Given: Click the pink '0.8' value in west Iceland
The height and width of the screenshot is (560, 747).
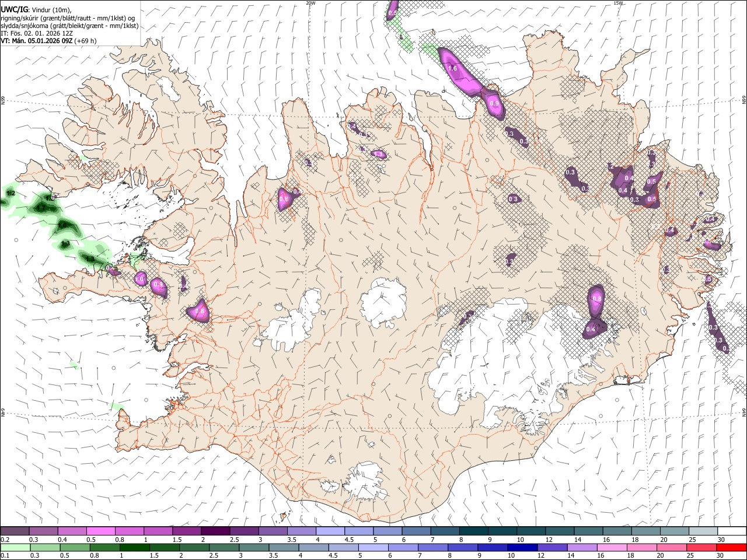Looking at the screenshot, I should click(x=200, y=311).
